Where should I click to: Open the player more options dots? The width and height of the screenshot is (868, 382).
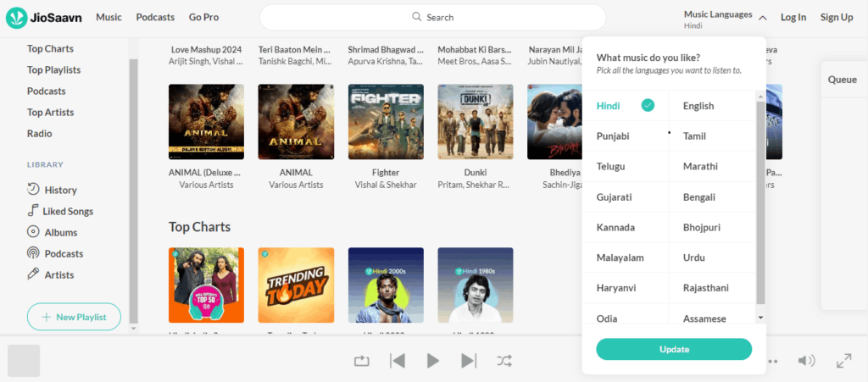point(773,362)
